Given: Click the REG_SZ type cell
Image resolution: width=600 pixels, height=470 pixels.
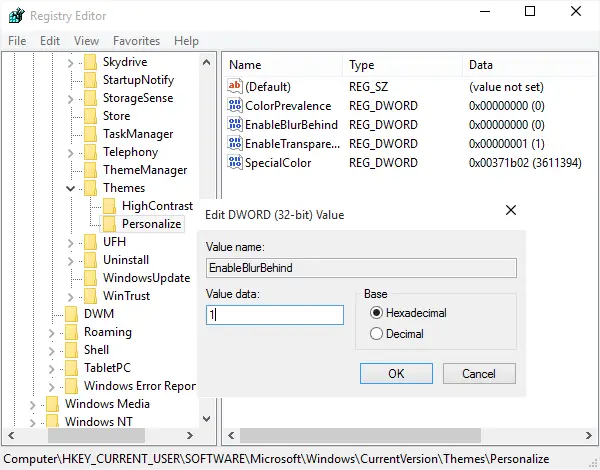Looking at the screenshot, I should coord(368,87).
